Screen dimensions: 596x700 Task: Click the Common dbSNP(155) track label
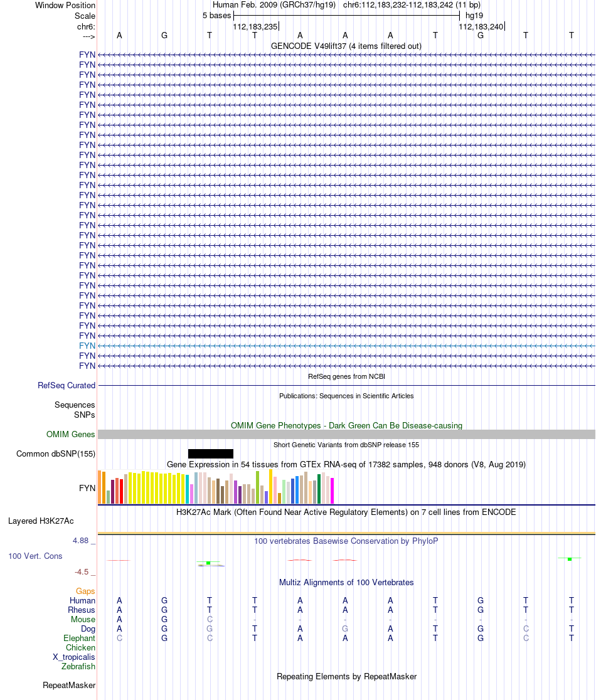(x=56, y=454)
